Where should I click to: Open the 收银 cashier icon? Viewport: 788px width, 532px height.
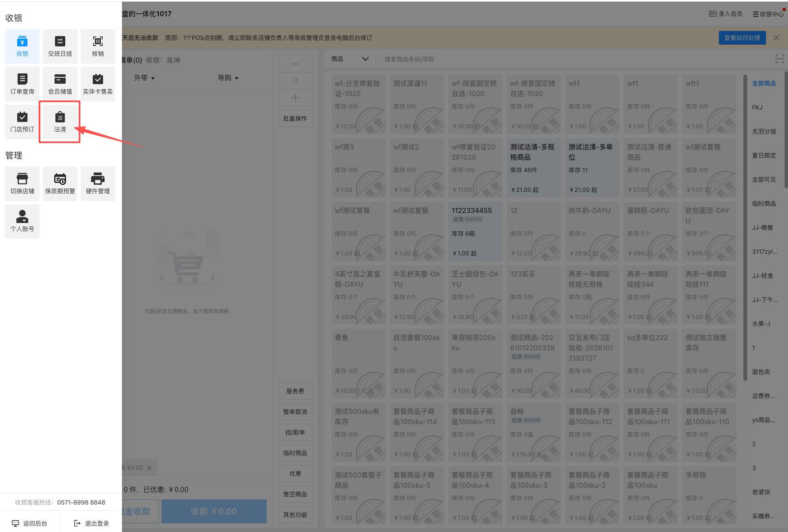[22, 46]
